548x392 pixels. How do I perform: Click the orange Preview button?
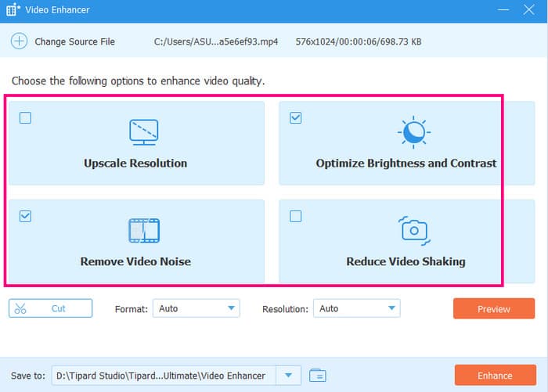coord(494,308)
